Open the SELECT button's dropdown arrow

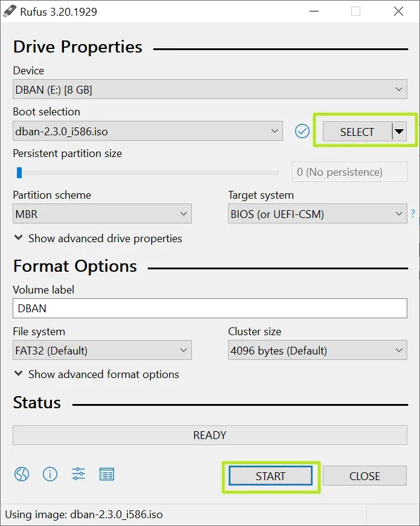pyautogui.click(x=399, y=132)
